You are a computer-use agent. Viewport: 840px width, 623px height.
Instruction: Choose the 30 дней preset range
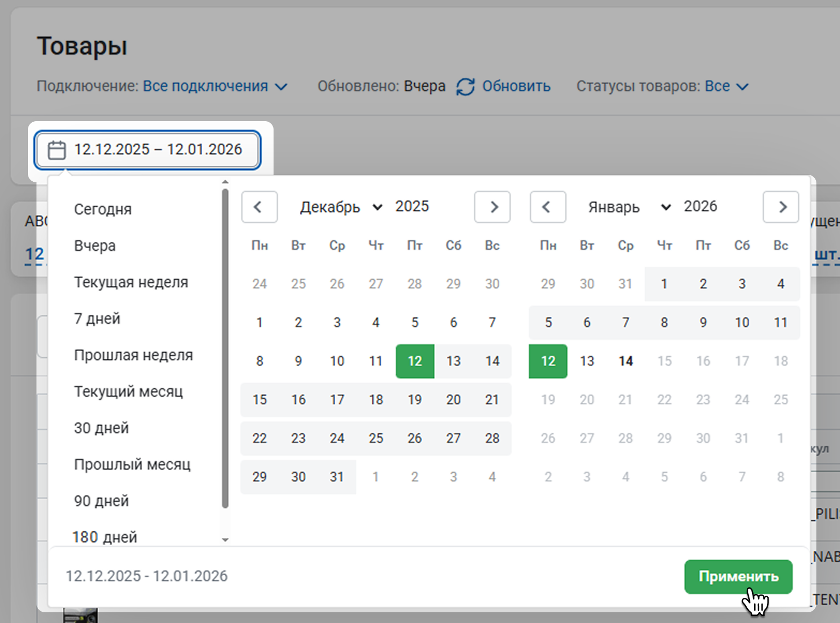pyautogui.click(x=101, y=428)
